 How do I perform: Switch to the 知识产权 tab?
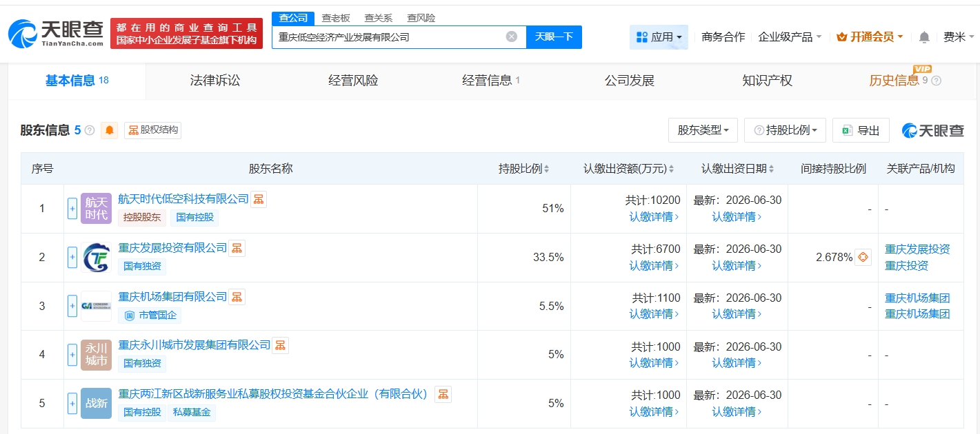pos(767,81)
